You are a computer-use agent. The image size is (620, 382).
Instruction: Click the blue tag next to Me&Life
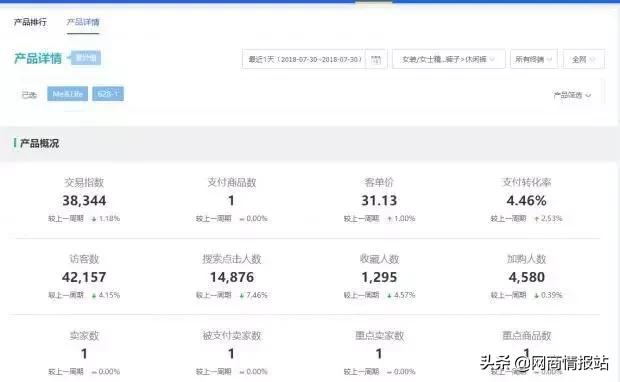coord(108,94)
